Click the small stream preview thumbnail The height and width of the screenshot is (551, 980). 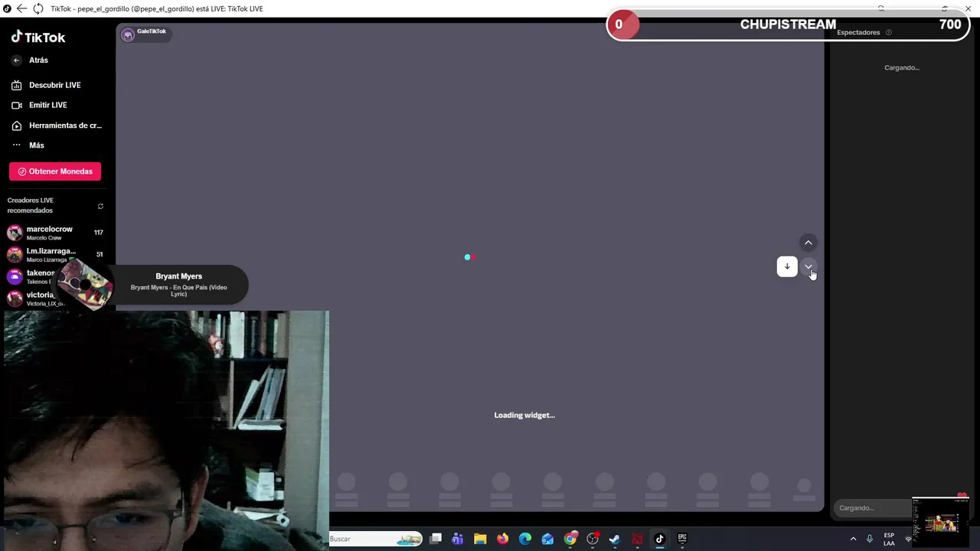click(x=941, y=522)
